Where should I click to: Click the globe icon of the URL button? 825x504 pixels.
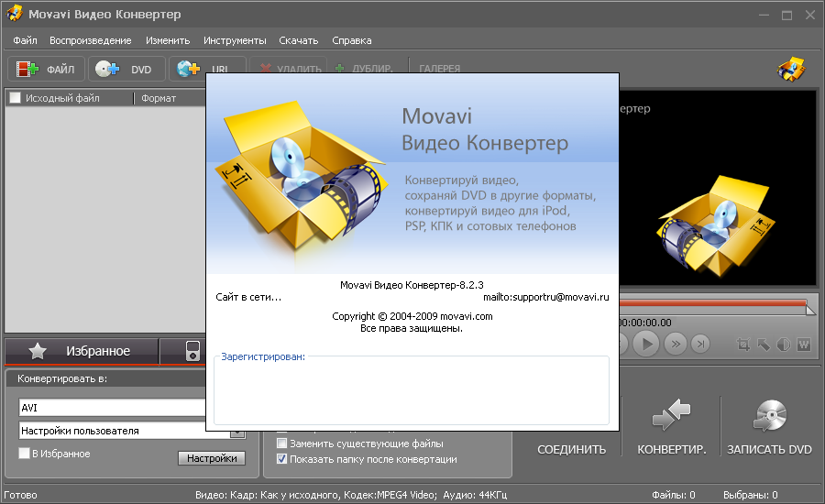coord(188,69)
